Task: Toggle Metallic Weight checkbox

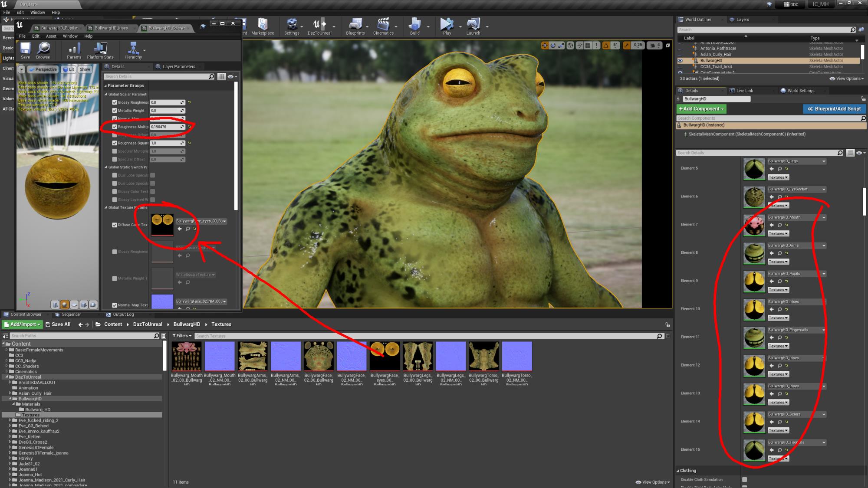Action: 115,111
